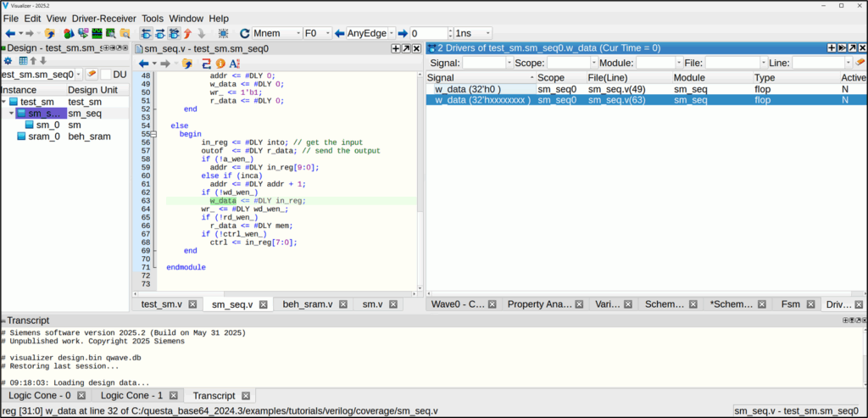The width and height of the screenshot is (868, 418).
Task: Select the sram_0 instance in tree
Action: click(44, 136)
